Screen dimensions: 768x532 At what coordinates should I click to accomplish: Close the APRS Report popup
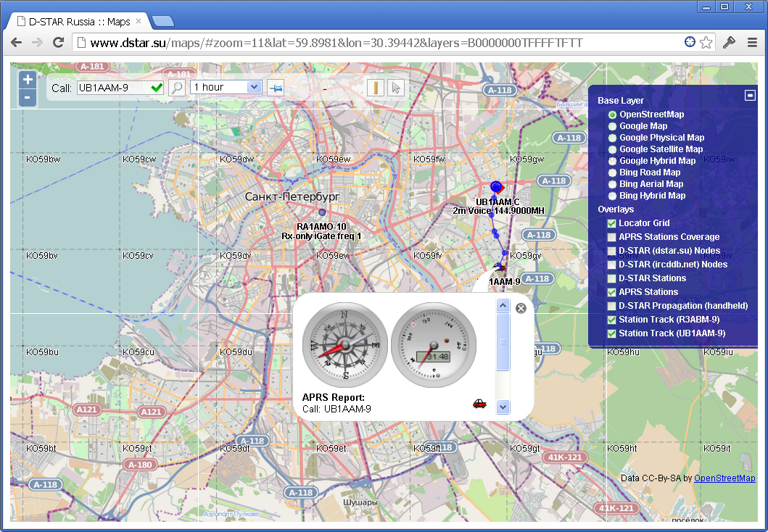(x=521, y=308)
